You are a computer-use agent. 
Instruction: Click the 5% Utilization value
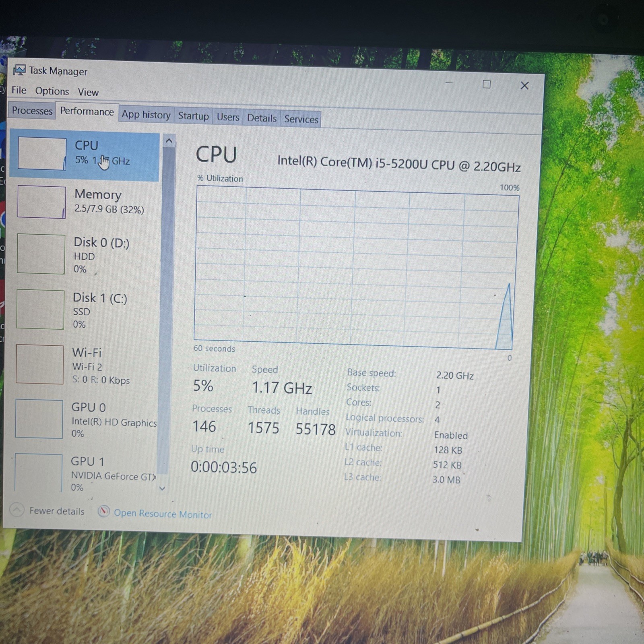click(203, 386)
